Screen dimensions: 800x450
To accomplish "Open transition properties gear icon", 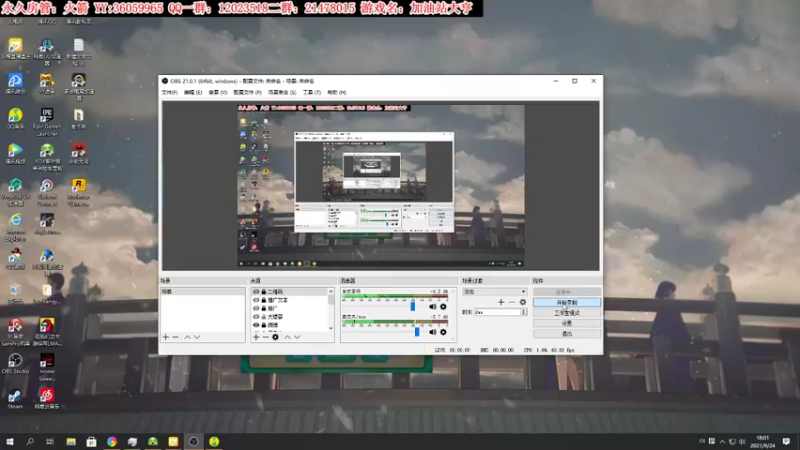I will click(522, 302).
